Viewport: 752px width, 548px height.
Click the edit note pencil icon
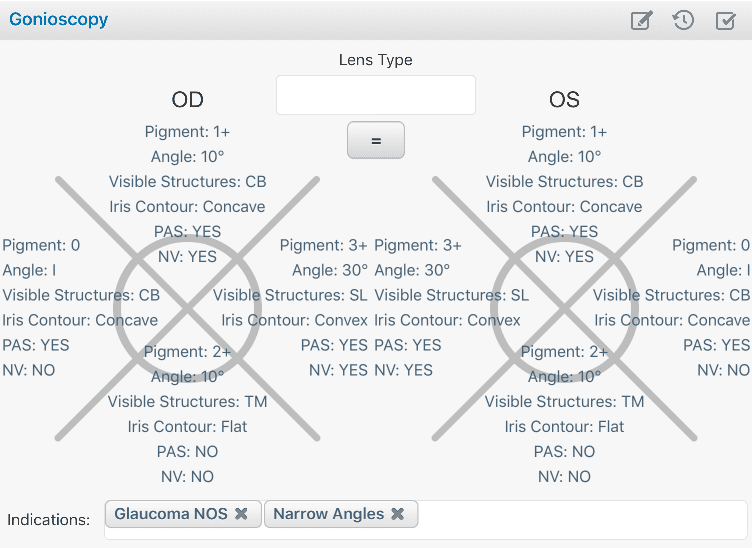pos(641,20)
